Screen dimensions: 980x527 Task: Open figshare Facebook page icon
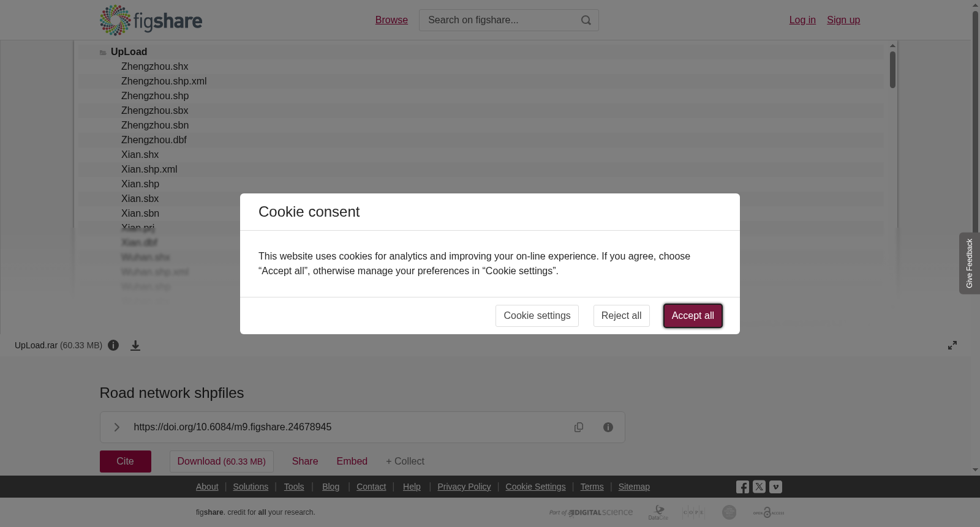[x=742, y=487]
